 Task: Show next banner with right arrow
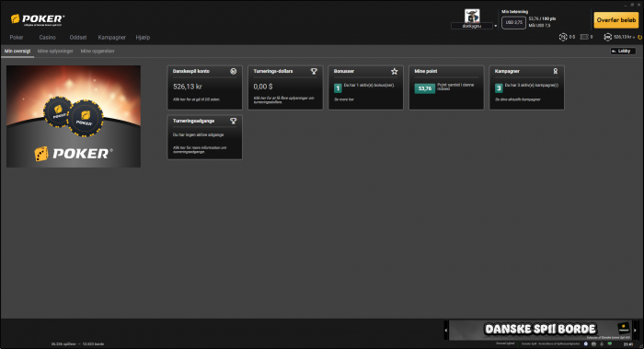635,330
